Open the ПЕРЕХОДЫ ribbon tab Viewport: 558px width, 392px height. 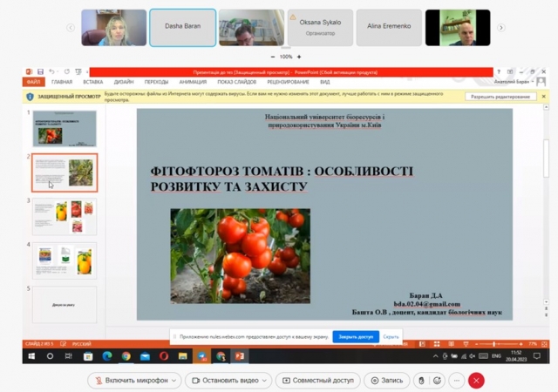click(156, 82)
